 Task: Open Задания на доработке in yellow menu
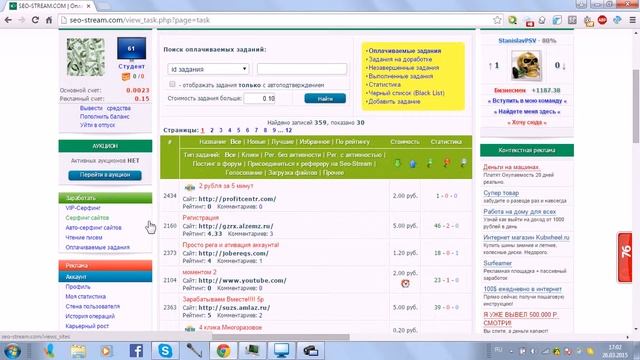point(400,59)
